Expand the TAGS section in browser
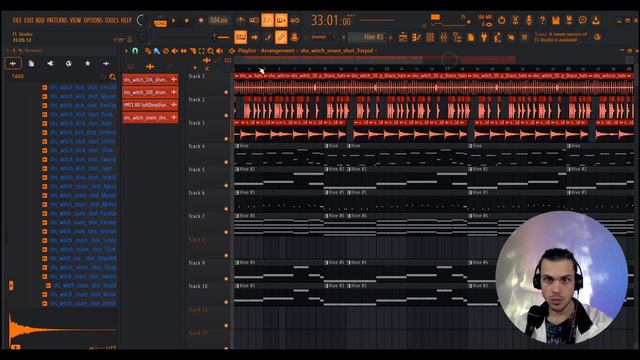Image resolution: width=640 pixels, height=360 pixels. [x=18, y=76]
